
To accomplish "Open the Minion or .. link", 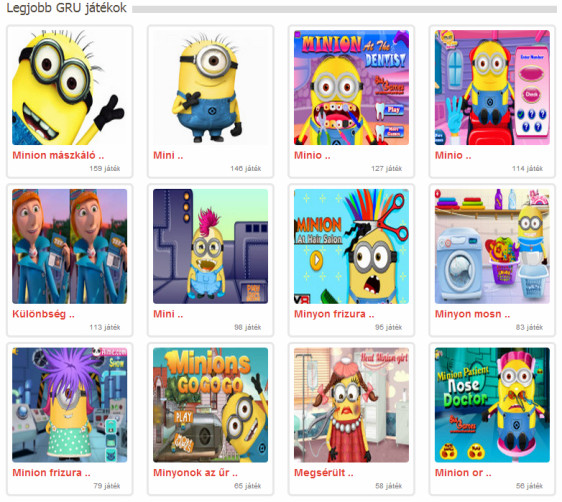I will point(463,473).
